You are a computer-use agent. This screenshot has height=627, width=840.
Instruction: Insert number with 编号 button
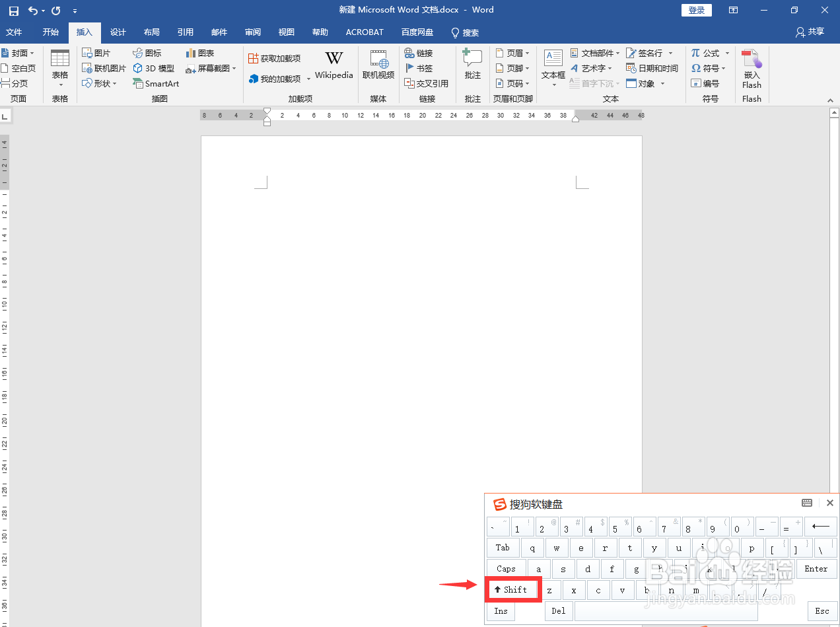tap(705, 83)
